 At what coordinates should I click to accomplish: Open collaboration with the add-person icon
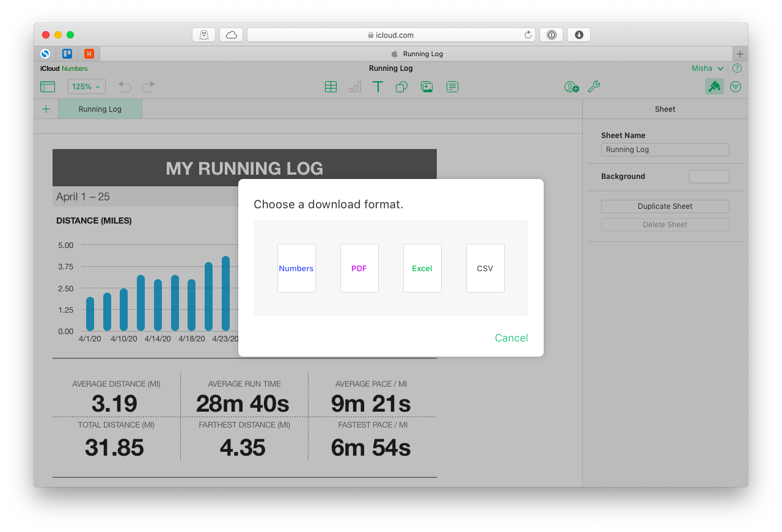click(571, 87)
